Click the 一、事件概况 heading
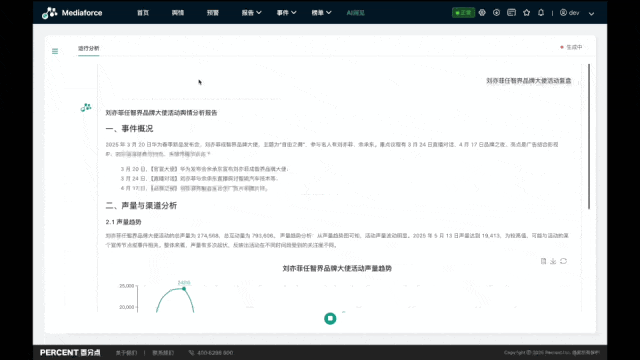 point(129,129)
